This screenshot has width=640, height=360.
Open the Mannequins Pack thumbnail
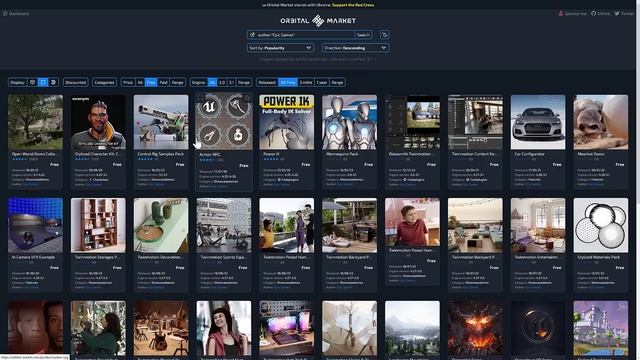point(349,122)
